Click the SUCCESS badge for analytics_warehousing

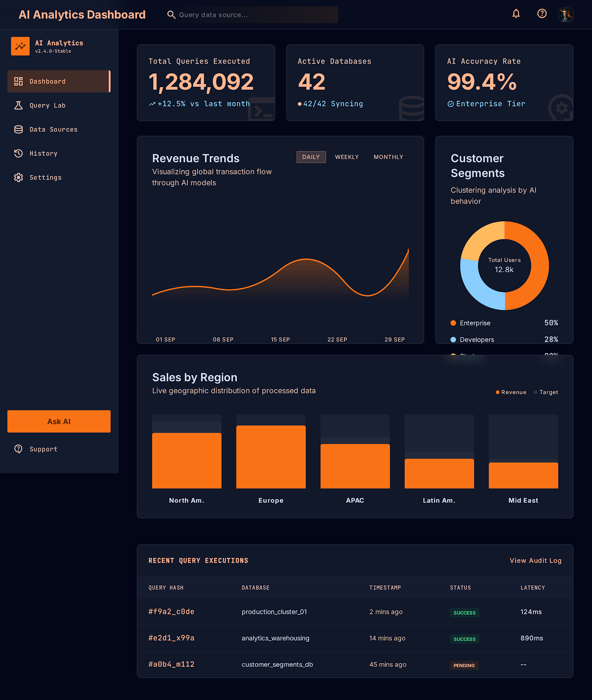465,639
